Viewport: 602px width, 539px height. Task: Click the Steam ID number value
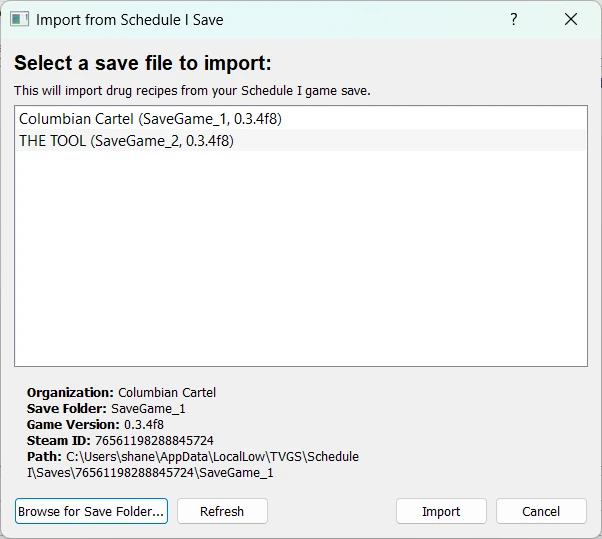[x=154, y=440]
